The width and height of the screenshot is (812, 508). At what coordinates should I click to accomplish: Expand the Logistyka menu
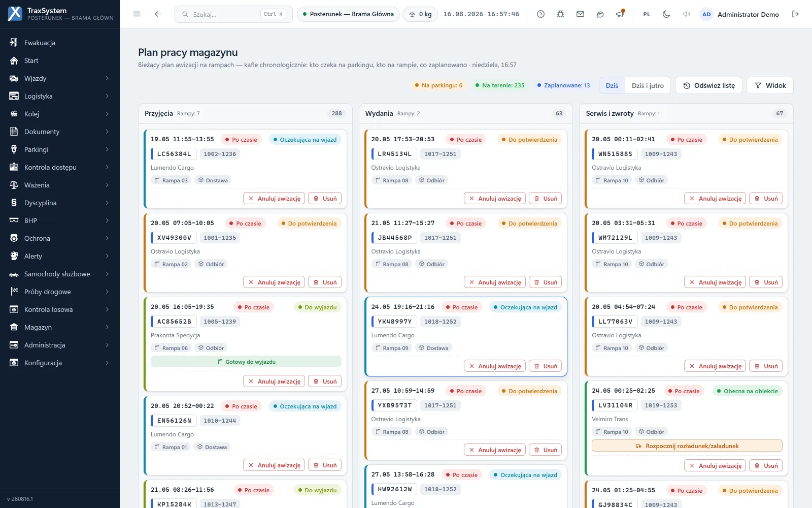(x=60, y=96)
